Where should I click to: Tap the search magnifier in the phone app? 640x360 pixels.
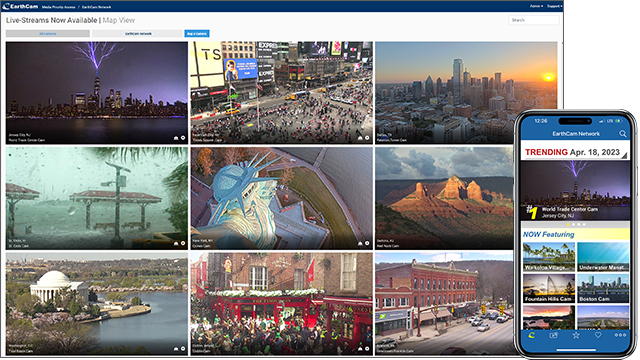click(622, 133)
